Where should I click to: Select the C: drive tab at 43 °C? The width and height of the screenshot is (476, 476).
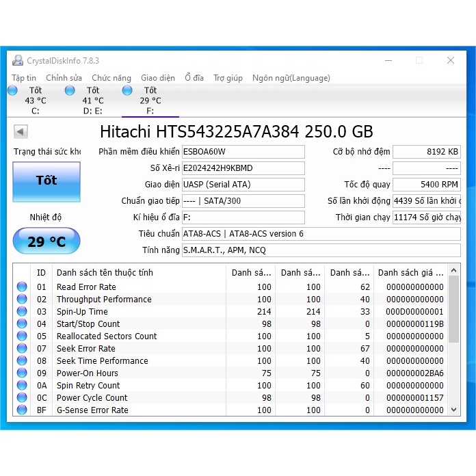[x=36, y=101]
